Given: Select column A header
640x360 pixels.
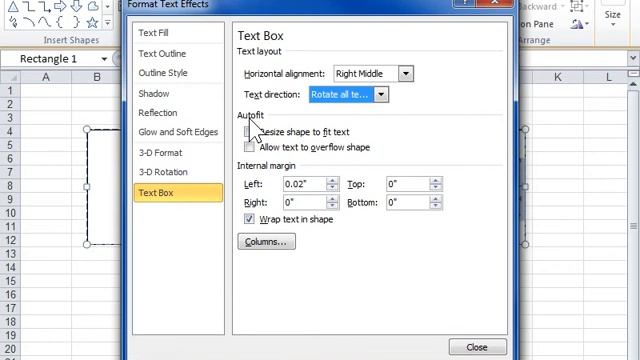Looking at the screenshot, I should [46, 77].
